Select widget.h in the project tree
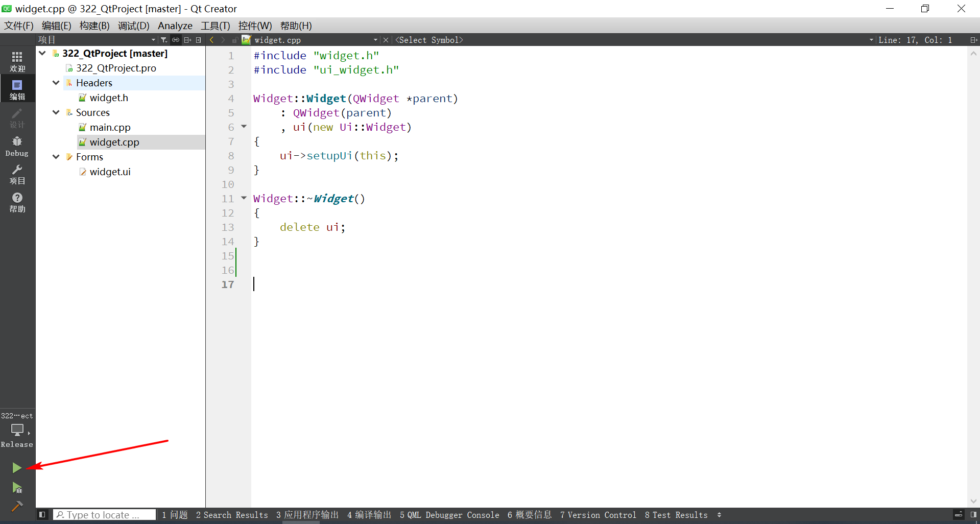 pyautogui.click(x=109, y=98)
